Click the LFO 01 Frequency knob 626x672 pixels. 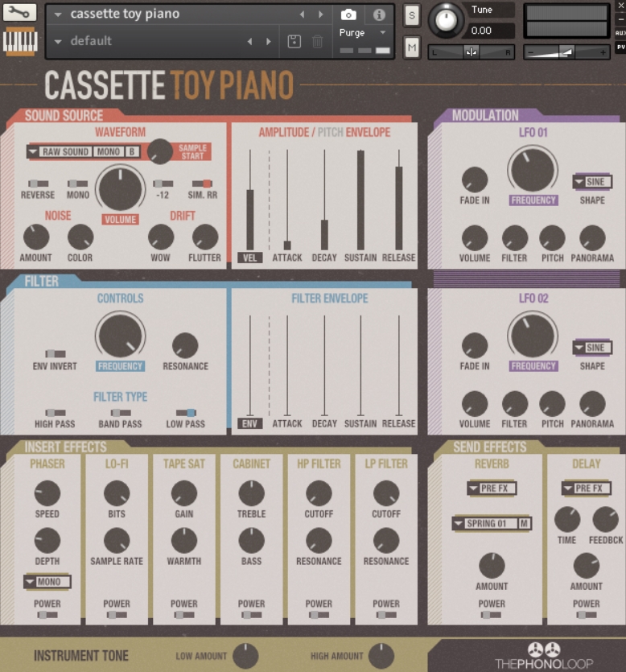tap(533, 170)
